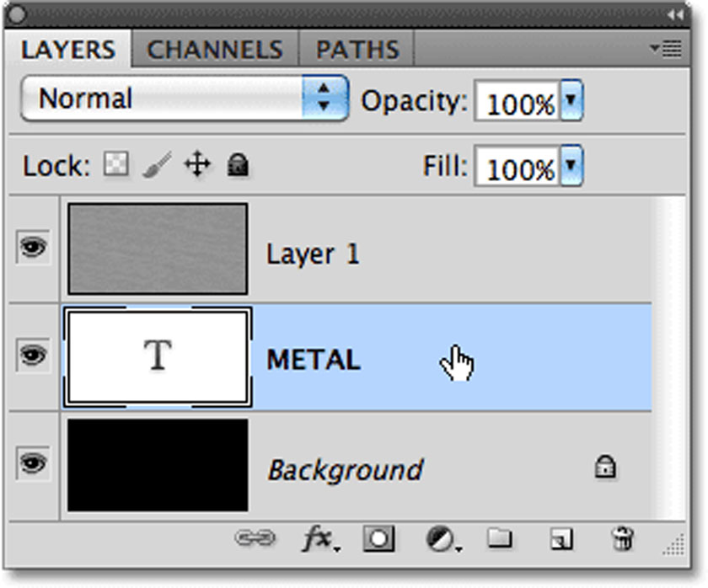Open the Opacity slider dropdown arrow

[x=571, y=100]
